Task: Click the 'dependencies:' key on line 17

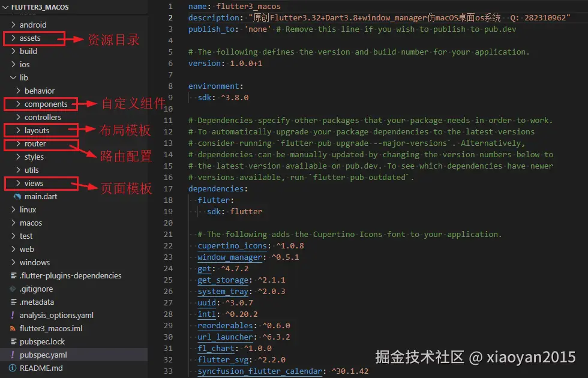Action: 218,188
